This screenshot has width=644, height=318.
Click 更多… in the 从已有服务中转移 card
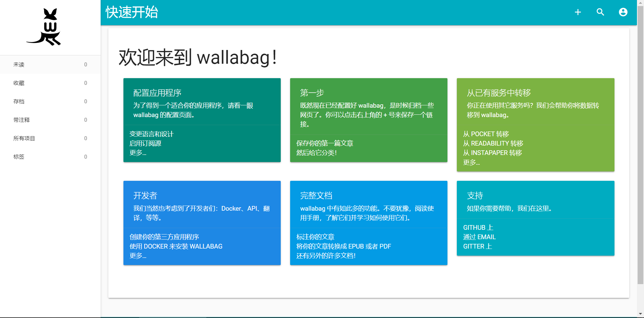[x=471, y=162]
